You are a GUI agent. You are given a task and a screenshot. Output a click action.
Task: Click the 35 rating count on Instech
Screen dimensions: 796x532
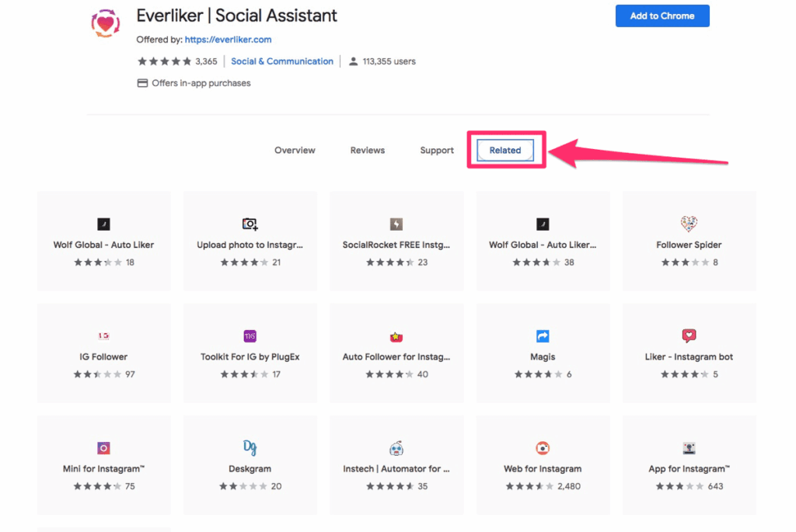point(423,486)
